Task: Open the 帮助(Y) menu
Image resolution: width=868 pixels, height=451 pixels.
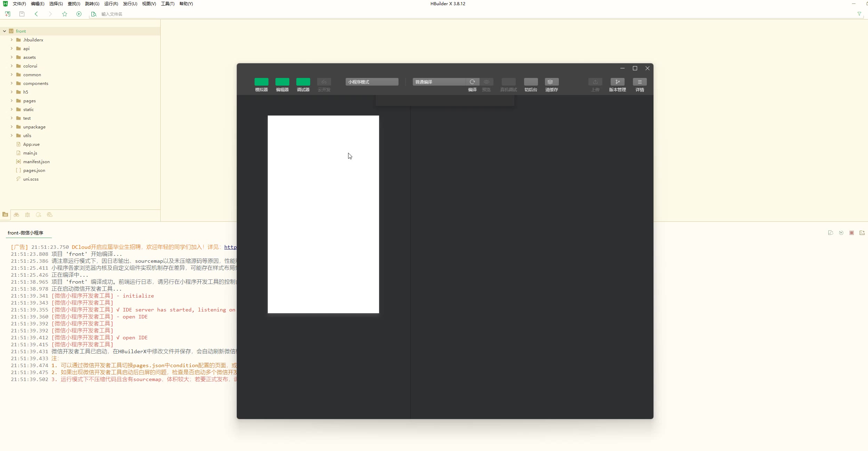Action: (186, 4)
